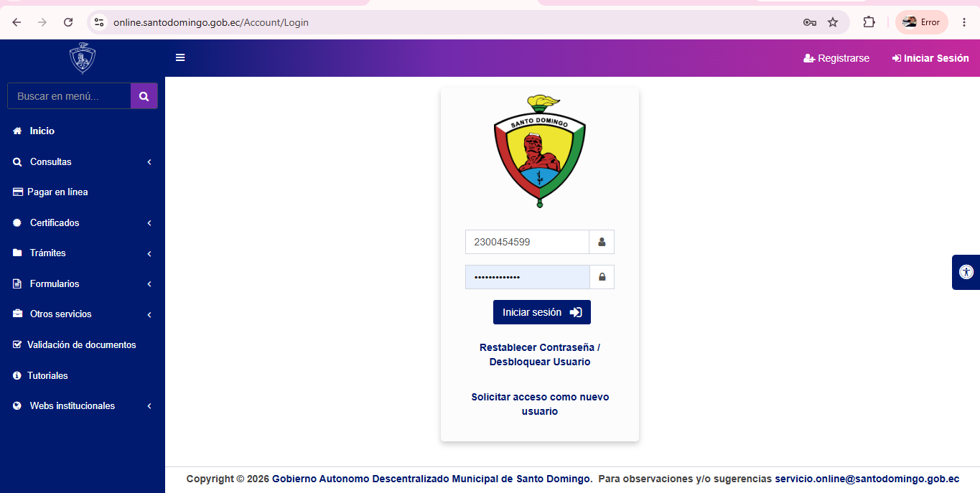
Task: Click the credit card icon for Pagar en línea
Action: tap(18, 192)
